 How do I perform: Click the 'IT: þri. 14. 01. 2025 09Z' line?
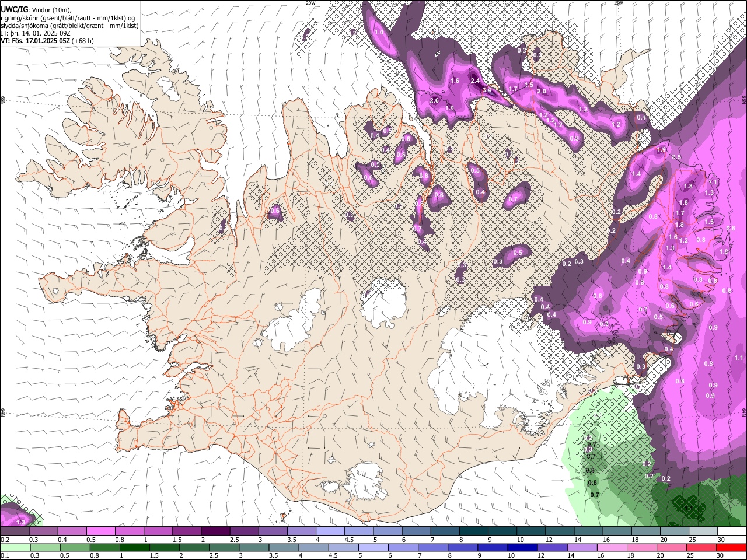36,33
